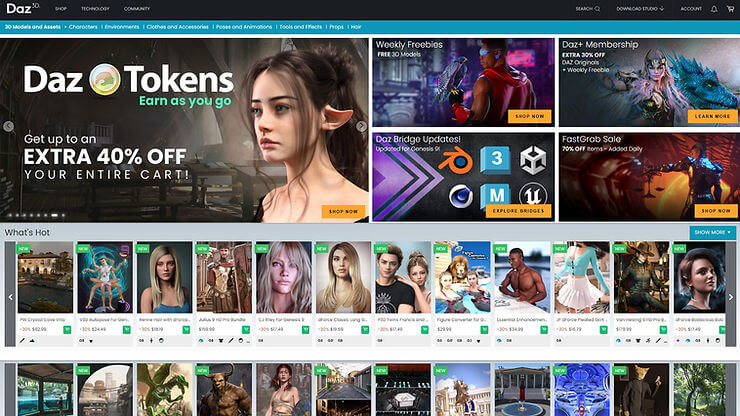Add V3D Autopose product to cart
The image size is (740, 416).
click(x=126, y=330)
